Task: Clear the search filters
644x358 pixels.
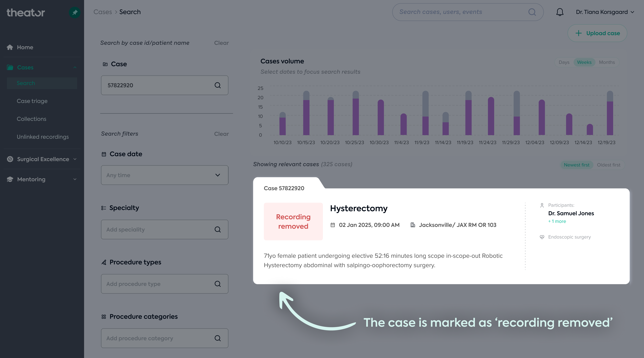Action: click(x=221, y=134)
